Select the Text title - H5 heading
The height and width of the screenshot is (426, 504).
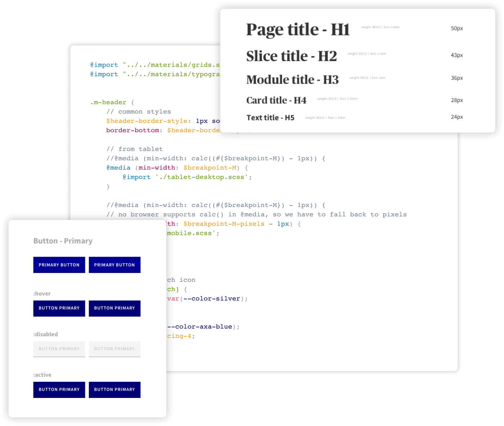(270, 117)
